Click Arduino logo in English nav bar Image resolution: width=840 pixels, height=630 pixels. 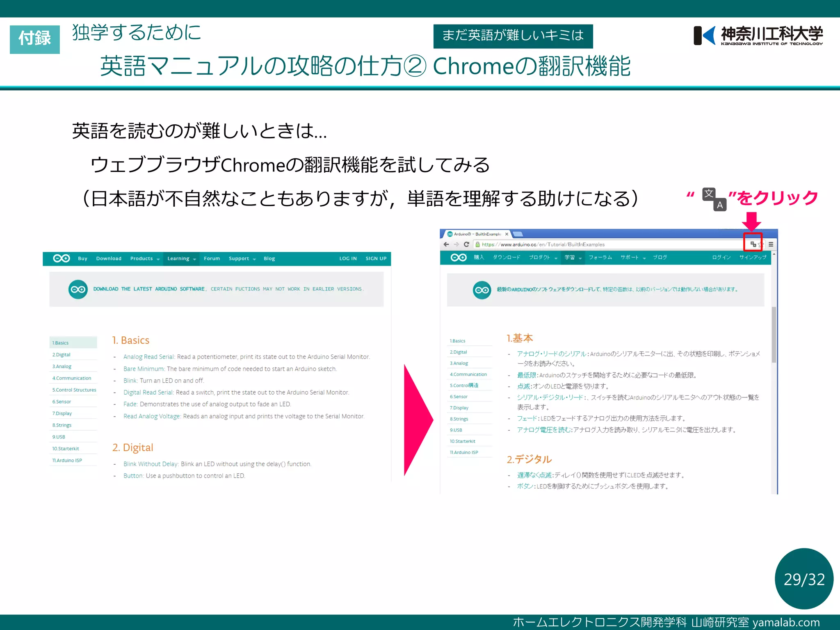(x=61, y=258)
